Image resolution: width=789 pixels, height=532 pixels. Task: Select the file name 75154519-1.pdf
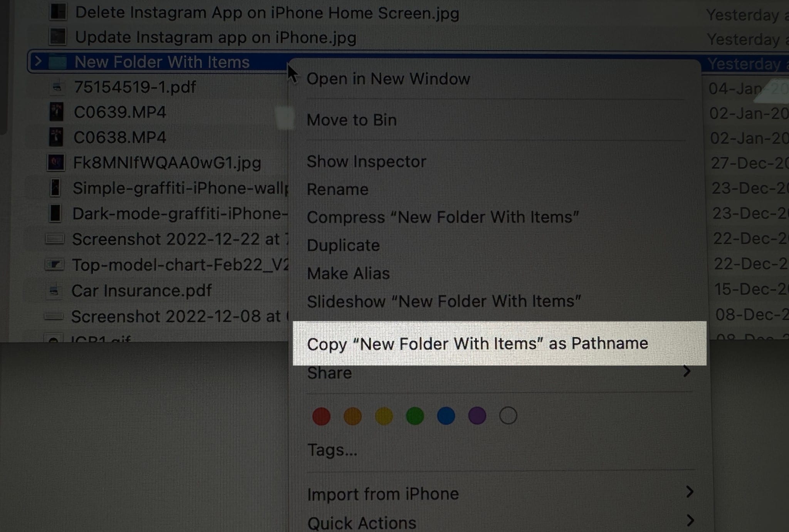tap(135, 87)
